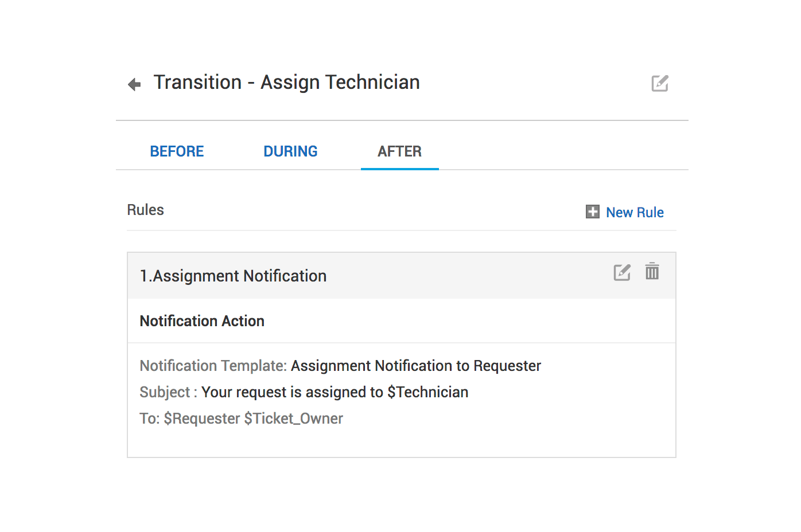Go back using the left arrow icon
The height and width of the screenshot is (532, 801).
[x=134, y=84]
